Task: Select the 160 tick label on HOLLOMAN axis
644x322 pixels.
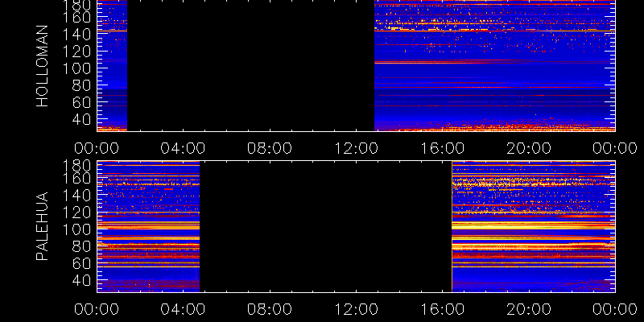Action: point(77,18)
